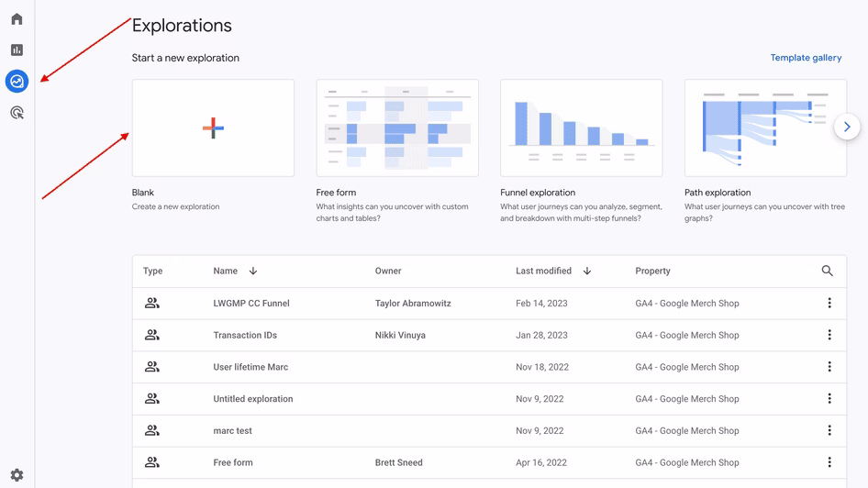Screen dimensions: 868x488
Task: Open the Advertising icon in sidebar
Action: (x=17, y=113)
